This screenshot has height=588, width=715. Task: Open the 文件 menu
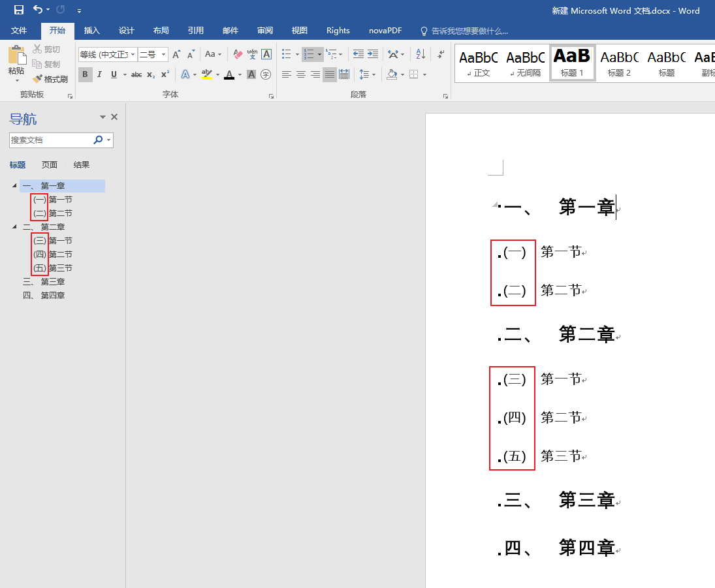(19, 31)
